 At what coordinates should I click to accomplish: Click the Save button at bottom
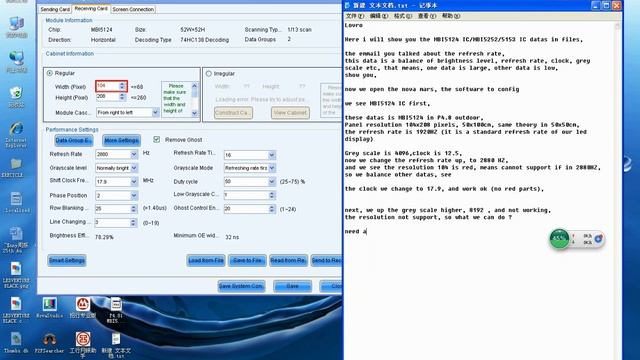pyautogui.click(x=292, y=286)
